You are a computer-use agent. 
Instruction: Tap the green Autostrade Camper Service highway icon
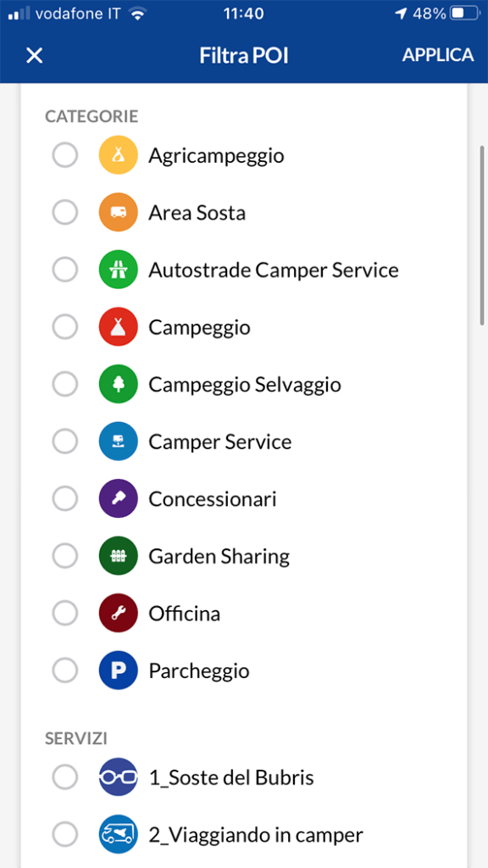click(x=118, y=270)
